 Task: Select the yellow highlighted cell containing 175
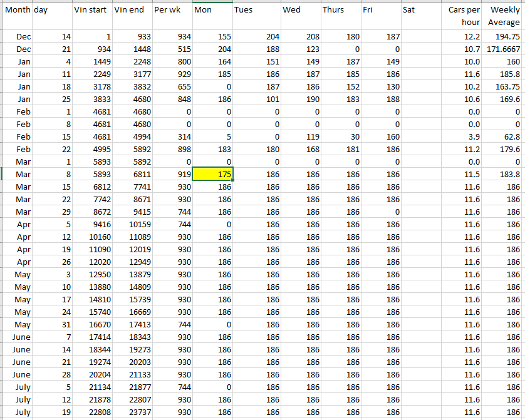[212, 174]
